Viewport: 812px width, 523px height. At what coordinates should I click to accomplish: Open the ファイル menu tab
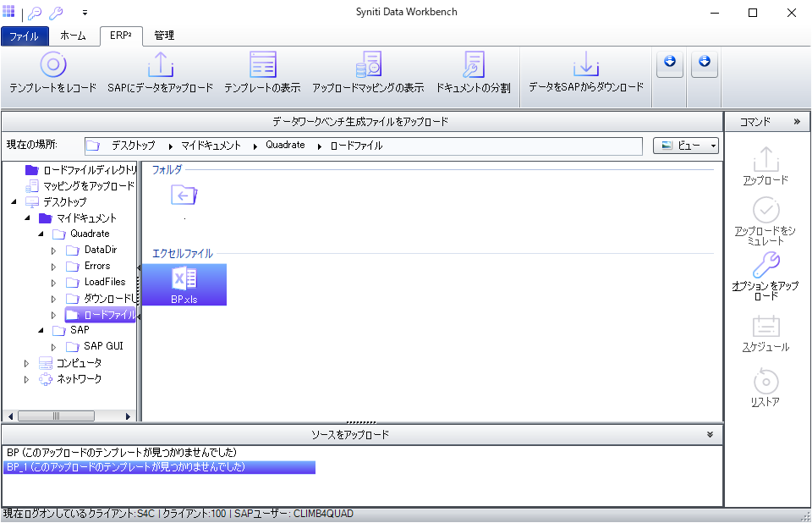[25, 36]
